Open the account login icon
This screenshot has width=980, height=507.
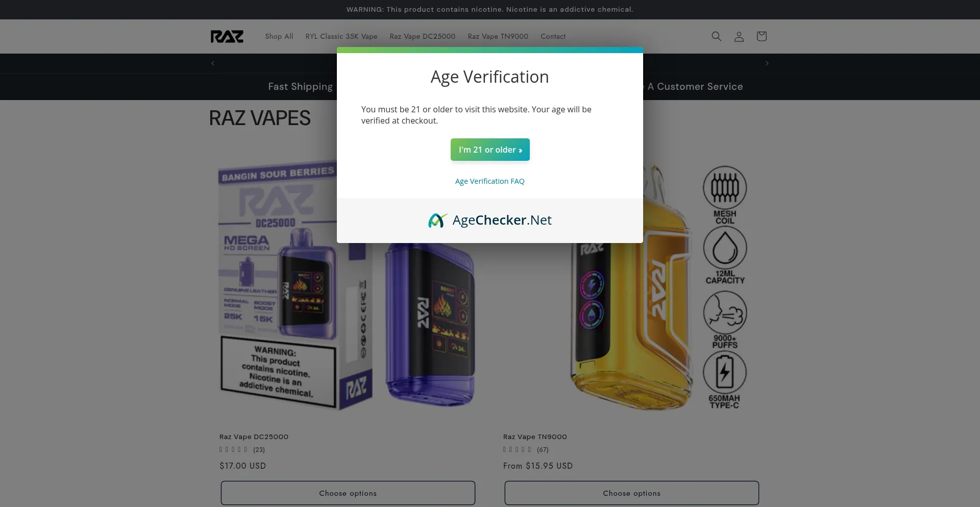(739, 36)
